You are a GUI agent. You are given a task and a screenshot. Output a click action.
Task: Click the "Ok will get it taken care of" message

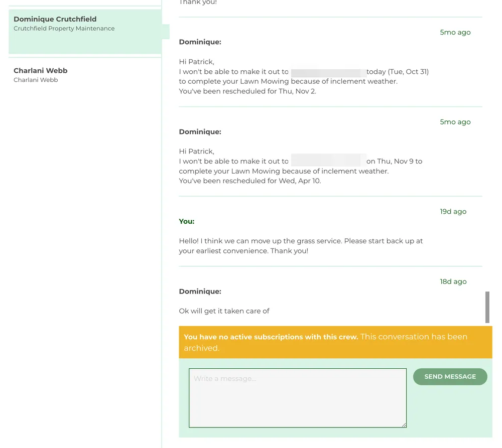pos(224,311)
